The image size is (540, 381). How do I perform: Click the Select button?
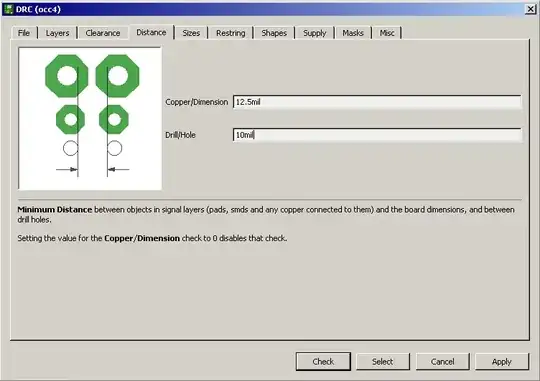(x=383, y=361)
